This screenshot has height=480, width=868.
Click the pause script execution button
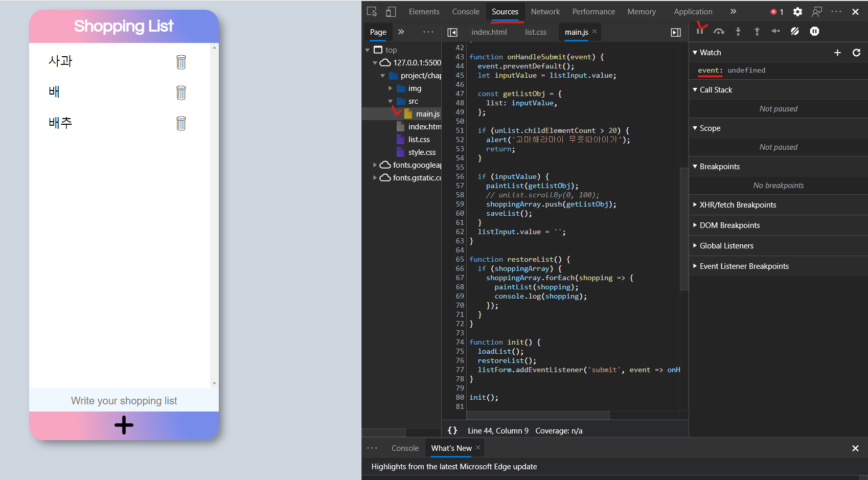point(700,31)
